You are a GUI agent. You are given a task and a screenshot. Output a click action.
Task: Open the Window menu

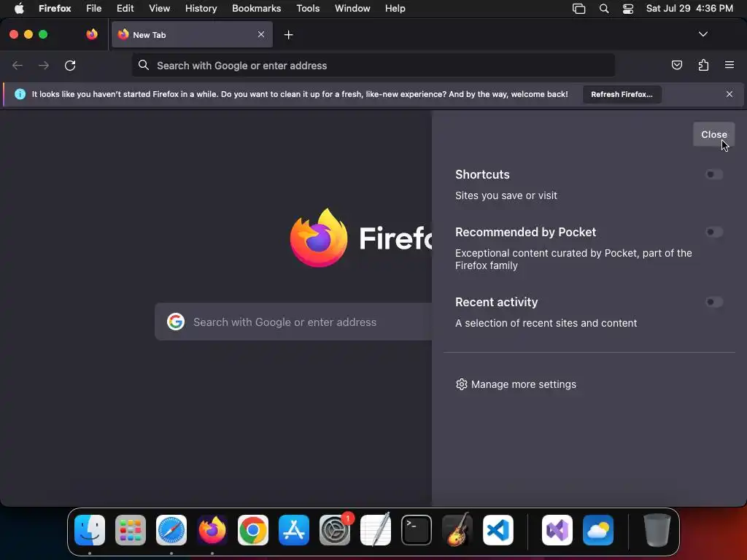pyautogui.click(x=352, y=9)
